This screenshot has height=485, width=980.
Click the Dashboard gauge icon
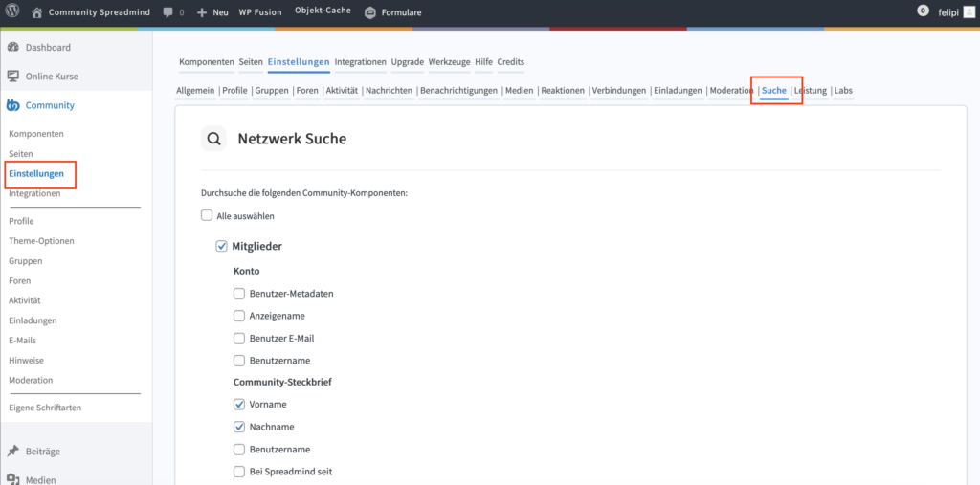point(13,47)
